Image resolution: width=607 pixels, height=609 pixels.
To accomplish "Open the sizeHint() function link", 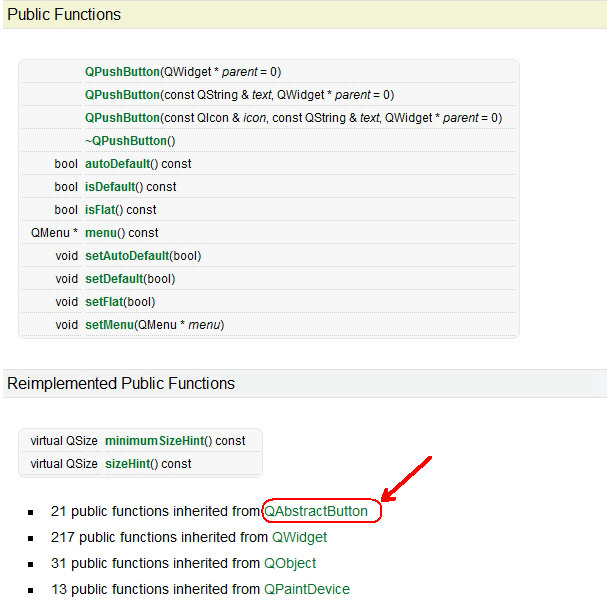I will 128,464.
